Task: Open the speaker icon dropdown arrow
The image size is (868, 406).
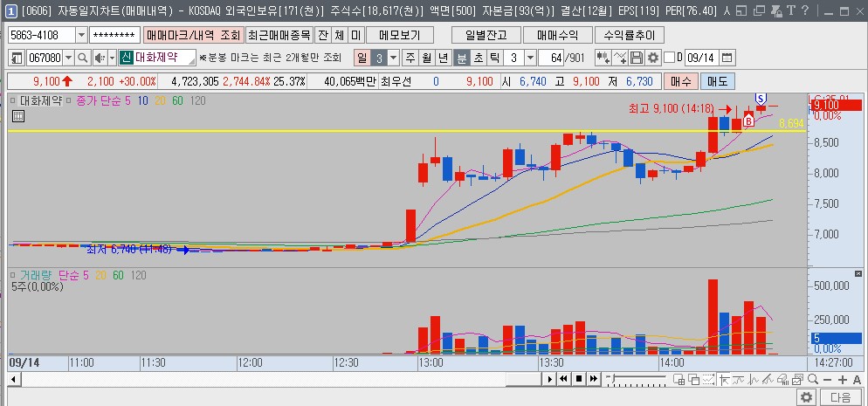Action: [x=112, y=58]
